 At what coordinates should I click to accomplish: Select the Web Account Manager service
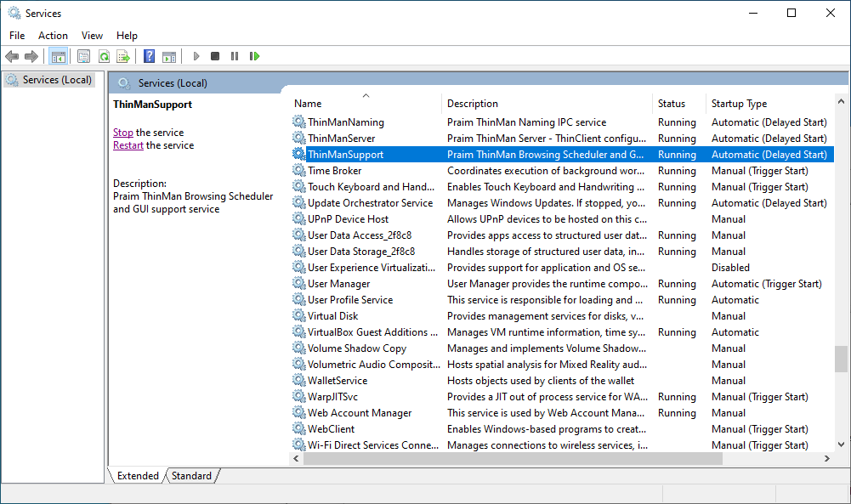[x=561, y=412]
